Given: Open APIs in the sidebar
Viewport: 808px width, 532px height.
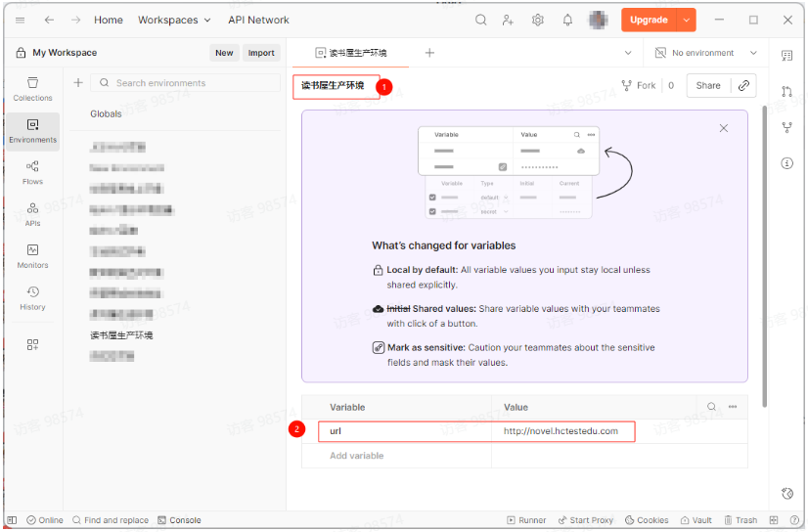Looking at the screenshot, I should 32,214.
